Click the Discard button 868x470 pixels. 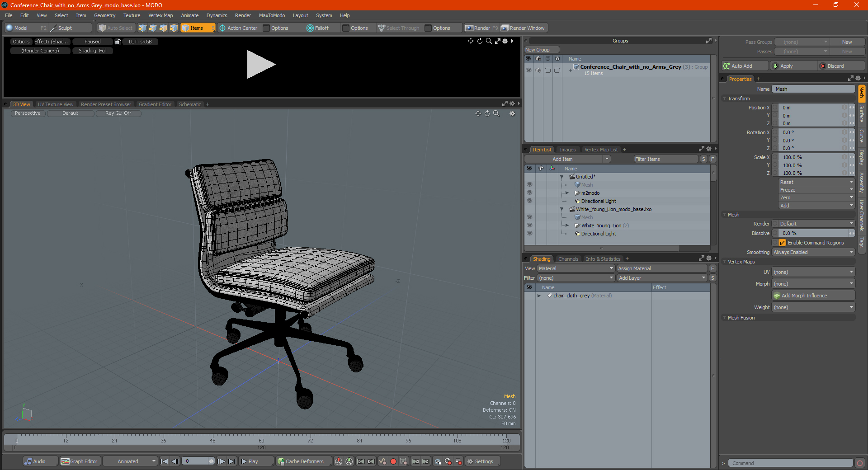click(x=841, y=66)
